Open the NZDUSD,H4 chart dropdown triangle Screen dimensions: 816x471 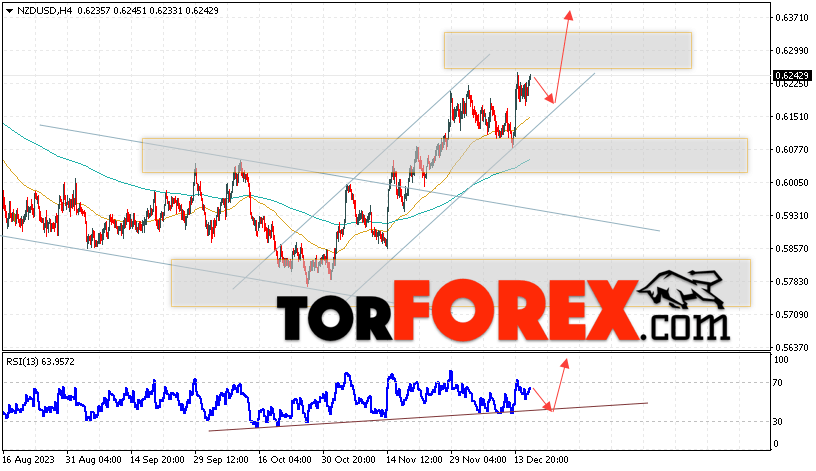click(9, 11)
